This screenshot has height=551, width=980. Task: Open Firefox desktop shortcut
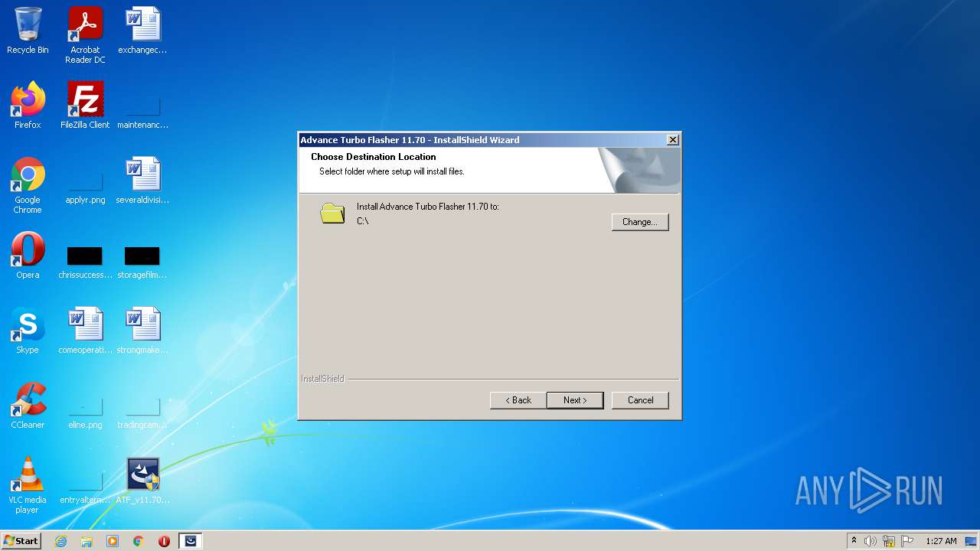tap(28, 106)
